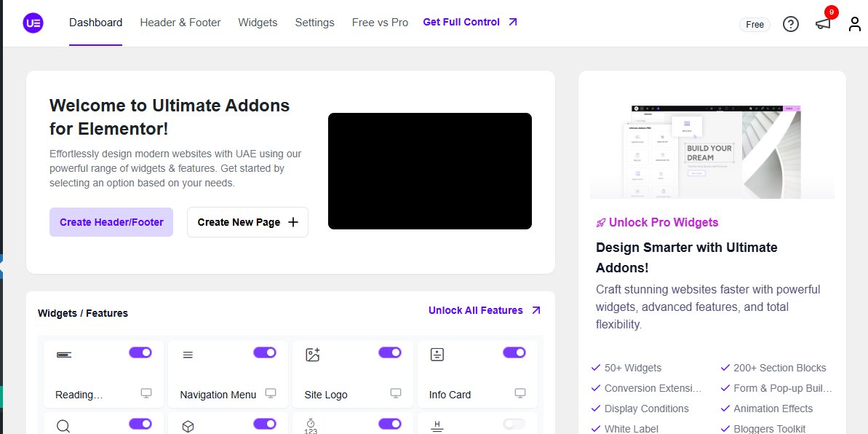Click the H heading widget icon

(437, 426)
